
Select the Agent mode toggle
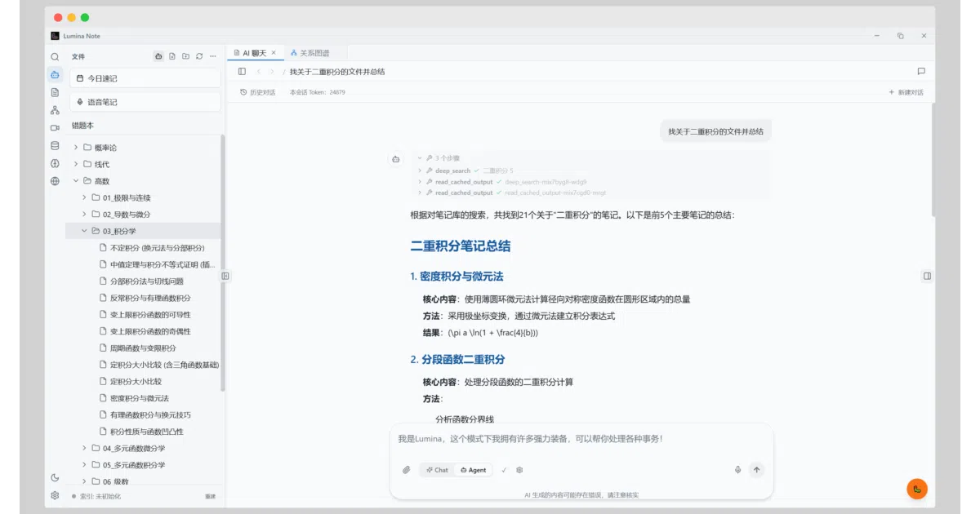473,470
